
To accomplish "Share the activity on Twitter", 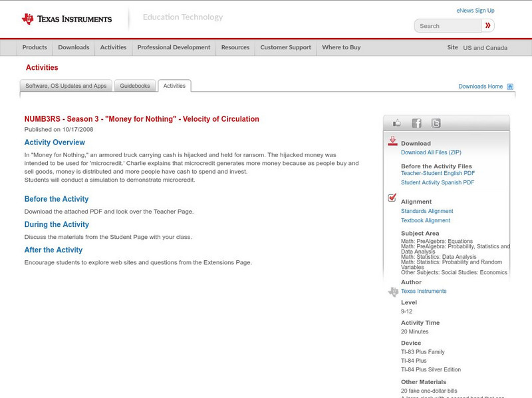I will point(436,123).
